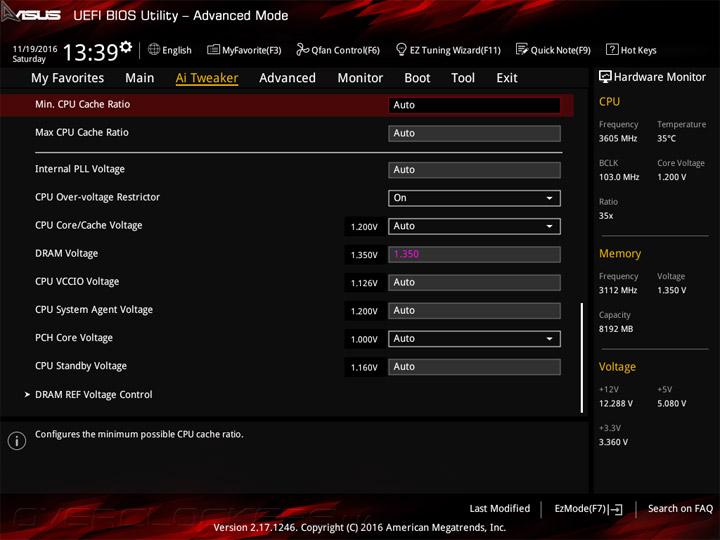Click BCLK 103.0 MHz reading
Image resolution: width=720 pixels, height=540 pixels.
pyautogui.click(x=619, y=177)
